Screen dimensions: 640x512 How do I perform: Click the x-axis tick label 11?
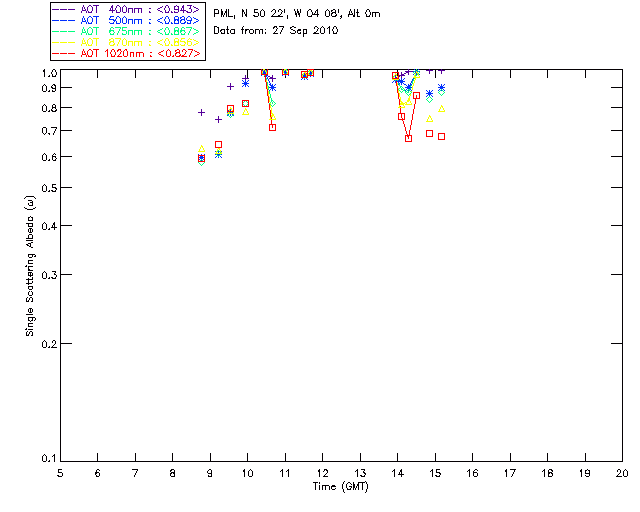[285, 473]
